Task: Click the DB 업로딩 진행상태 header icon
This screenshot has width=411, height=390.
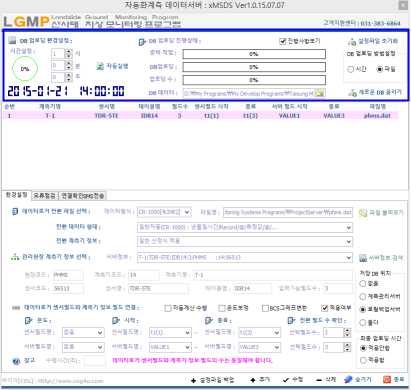Action: 142,42
